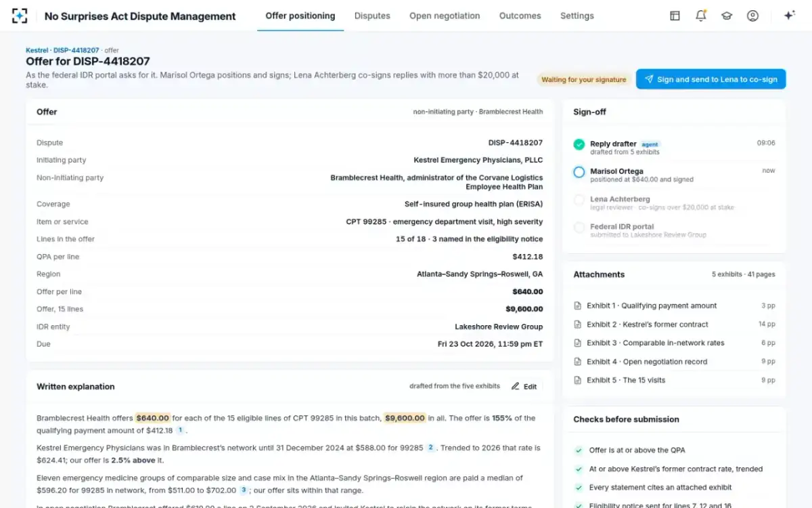Click the pencil icon beside Edit

515,386
